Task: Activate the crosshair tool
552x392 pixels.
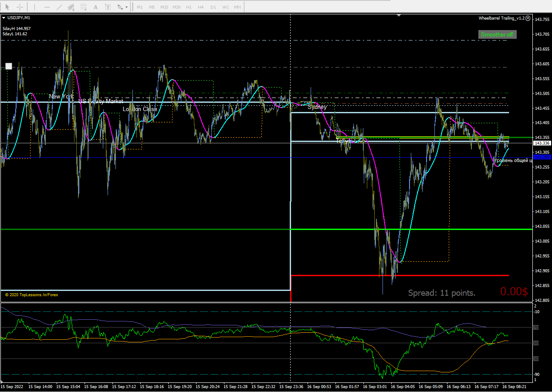Action: click(x=20, y=7)
